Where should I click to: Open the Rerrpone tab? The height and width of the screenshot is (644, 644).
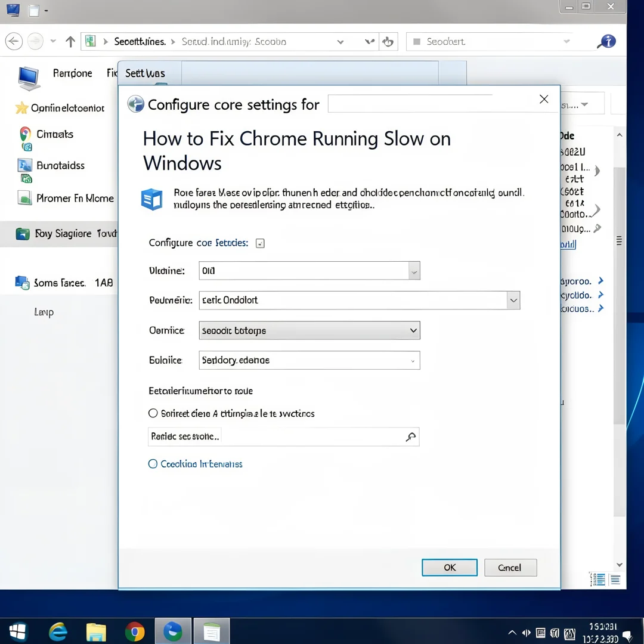tap(73, 73)
